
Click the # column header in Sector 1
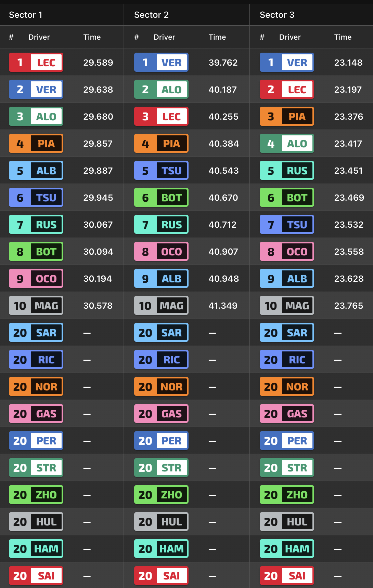point(11,37)
